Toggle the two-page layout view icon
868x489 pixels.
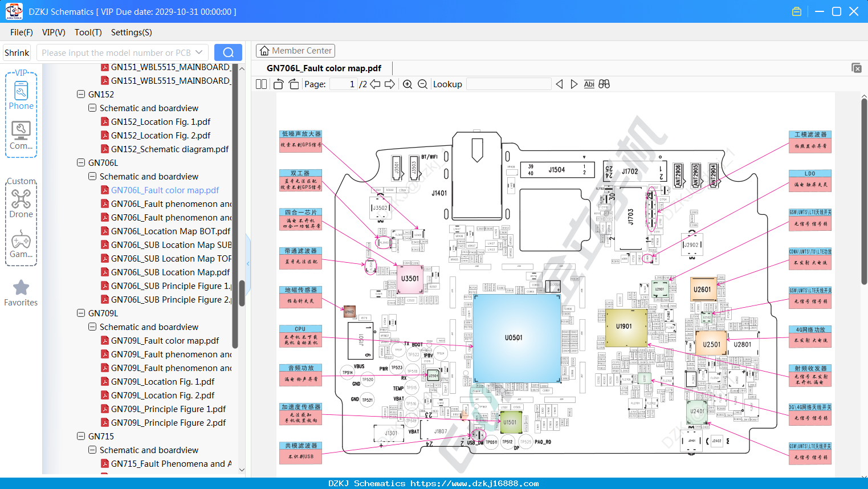pos(262,84)
